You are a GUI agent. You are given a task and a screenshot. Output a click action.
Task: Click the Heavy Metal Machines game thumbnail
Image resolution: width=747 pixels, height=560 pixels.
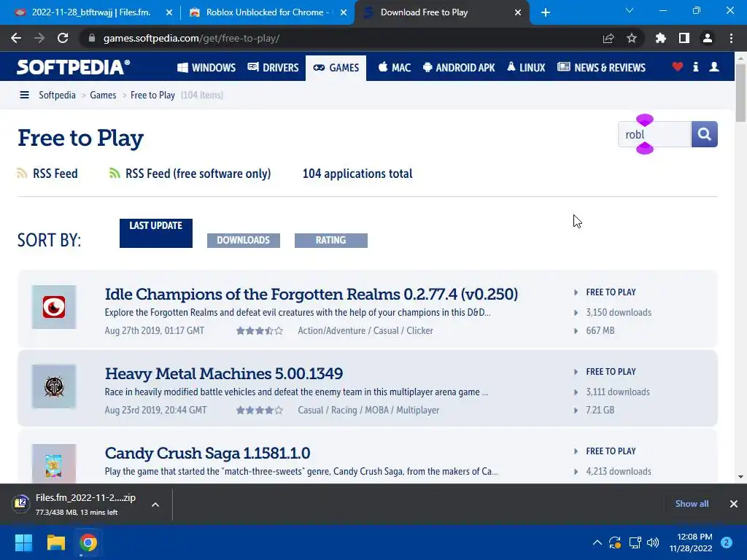[x=54, y=386]
